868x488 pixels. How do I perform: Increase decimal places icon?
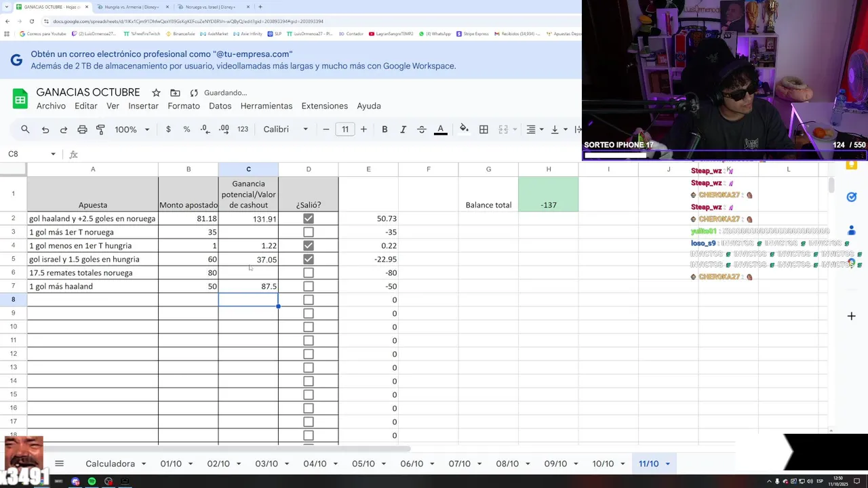[224, 129]
